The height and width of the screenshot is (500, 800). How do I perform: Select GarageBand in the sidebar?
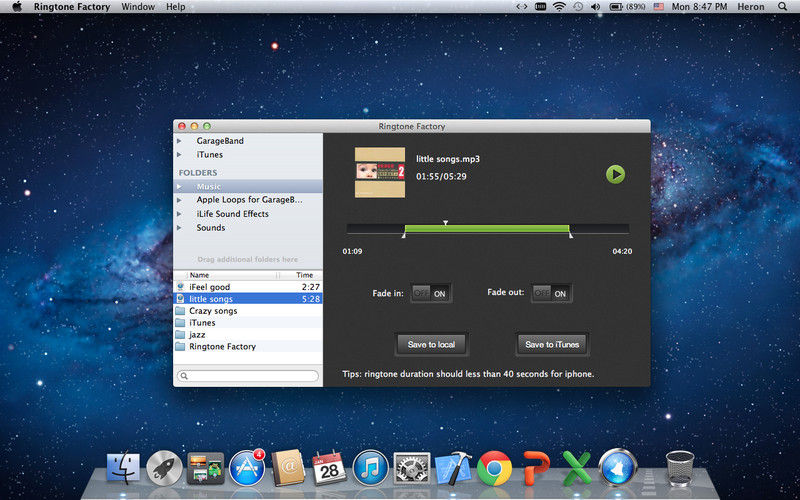click(220, 141)
